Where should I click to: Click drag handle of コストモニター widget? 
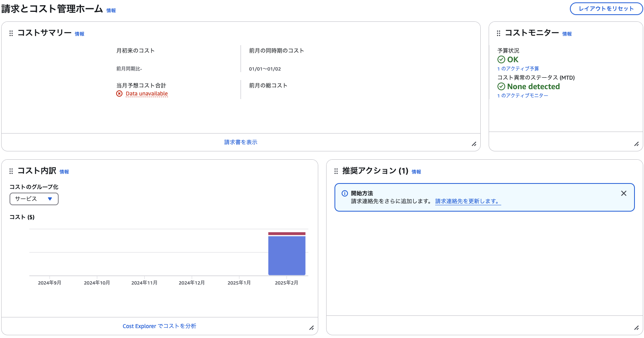coord(499,33)
